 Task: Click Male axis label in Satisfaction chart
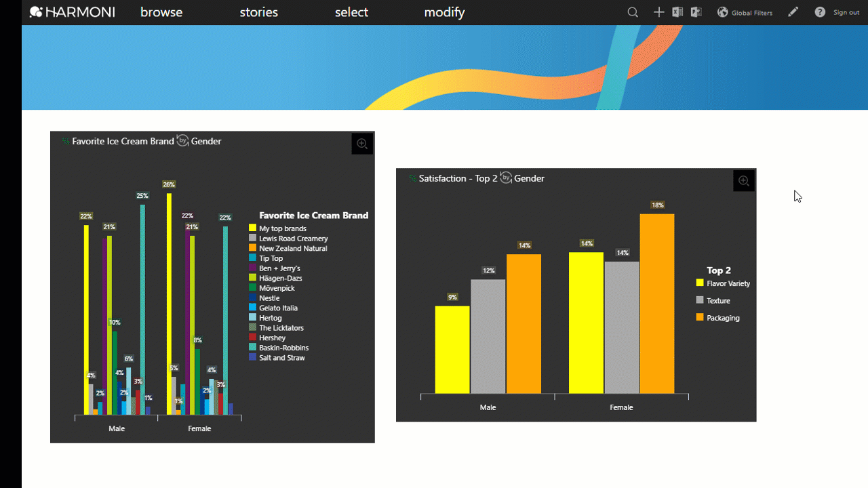point(488,407)
